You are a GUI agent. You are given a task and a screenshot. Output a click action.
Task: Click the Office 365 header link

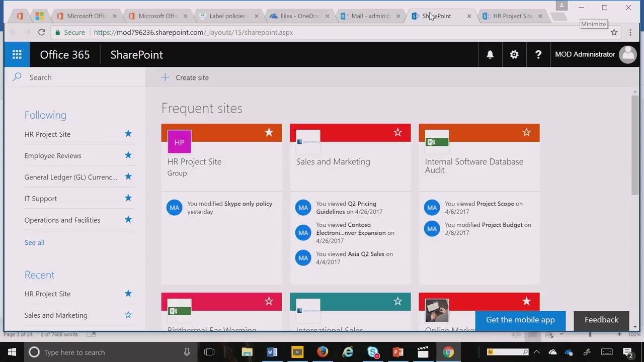click(x=65, y=54)
